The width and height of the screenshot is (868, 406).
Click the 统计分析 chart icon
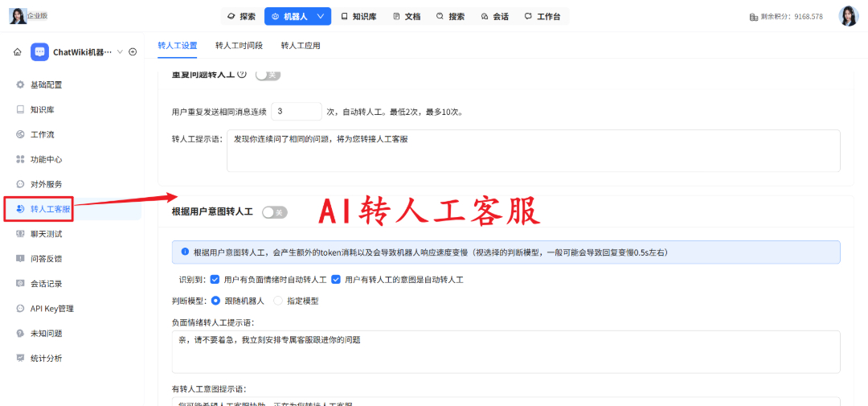point(20,358)
